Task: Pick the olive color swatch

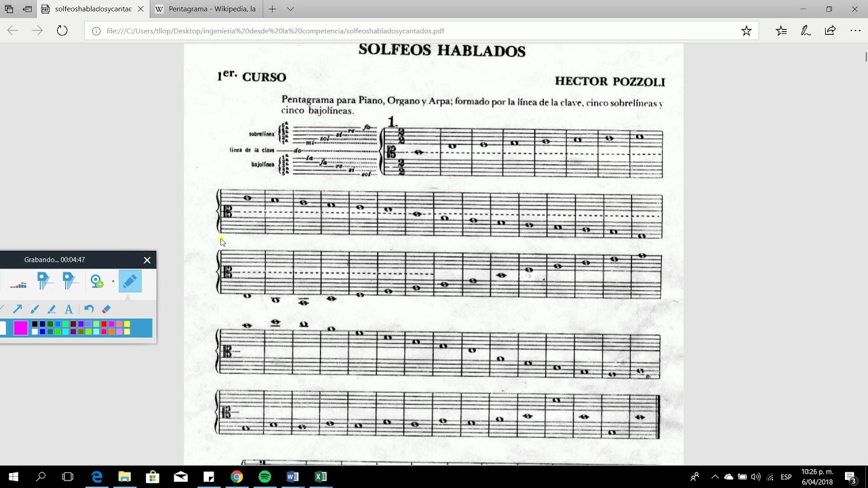Action: (81, 331)
